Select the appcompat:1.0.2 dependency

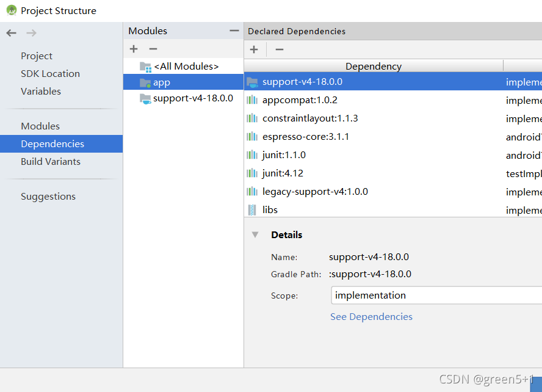(x=393, y=100)
